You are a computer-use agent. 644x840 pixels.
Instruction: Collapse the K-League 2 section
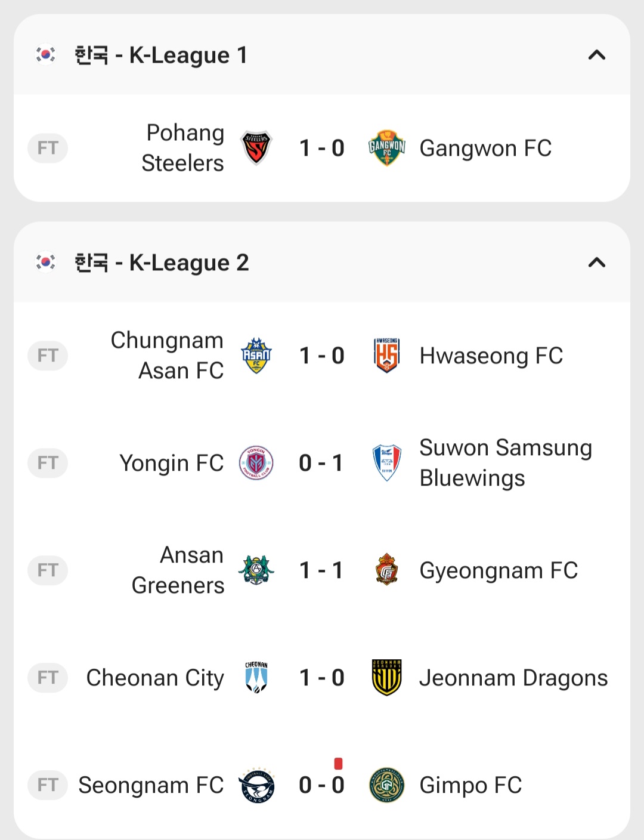pyautogui.click(x=596, y=263)
